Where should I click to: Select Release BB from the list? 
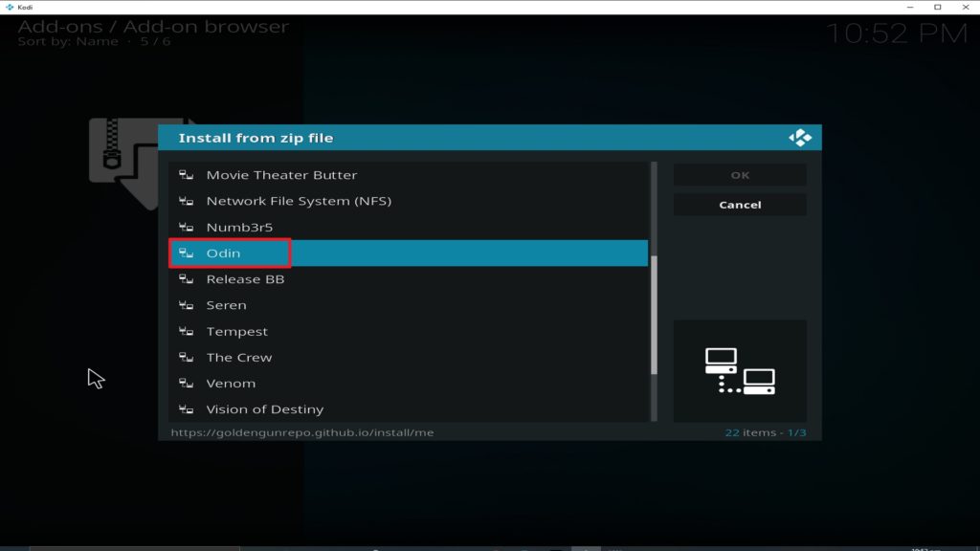pyautogui.click(x=408, y=279)
